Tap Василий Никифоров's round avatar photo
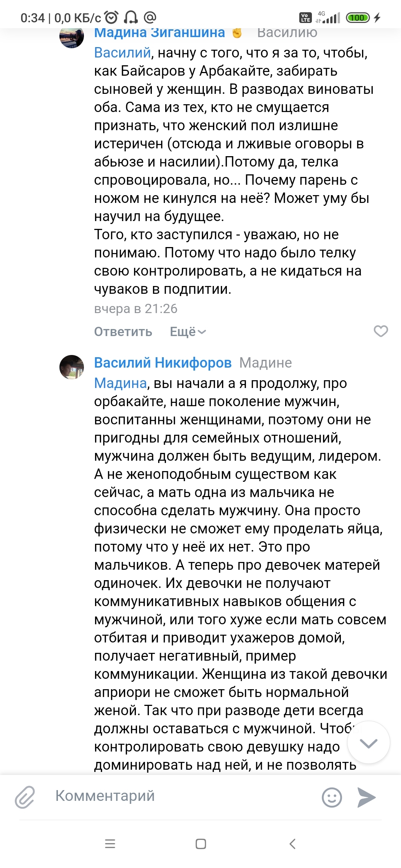The width and height of the screenshot is (401, 868). click(x=72, y=367)
